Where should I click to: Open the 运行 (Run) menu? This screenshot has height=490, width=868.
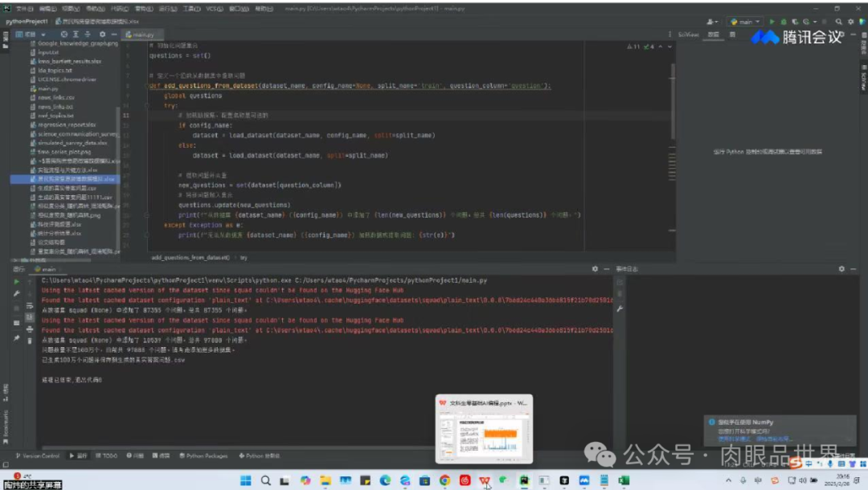pyautogui.click(x=168, y=9)
